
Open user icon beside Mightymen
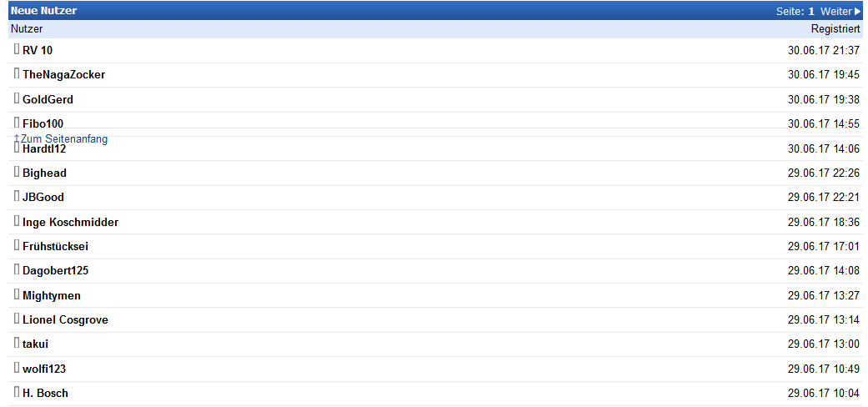(x=17, y=294)
